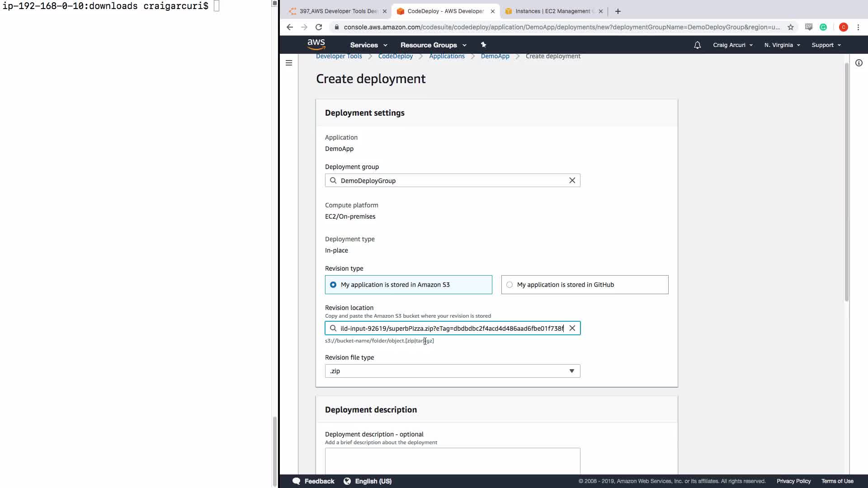This screenshot has width=868, height=488.
Task: Open the info panel icon at right
Action: tap(859, 63)
